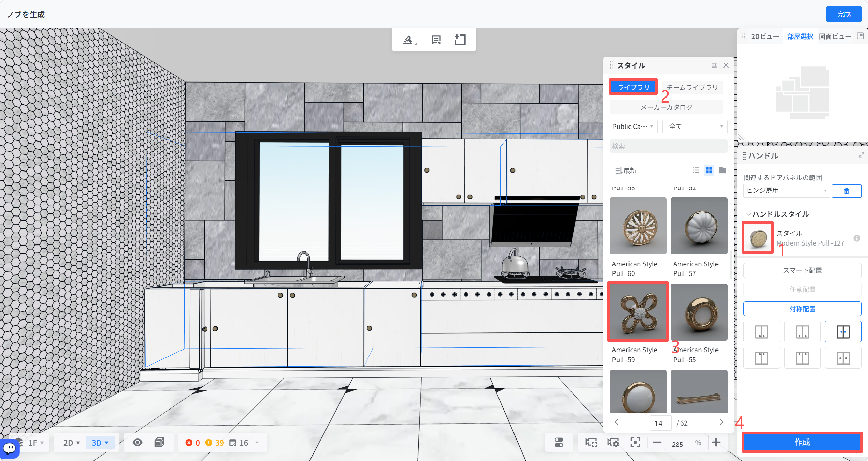Sort styles by 最新
This screenshot has height=461, width=868.
pos(626,170)
